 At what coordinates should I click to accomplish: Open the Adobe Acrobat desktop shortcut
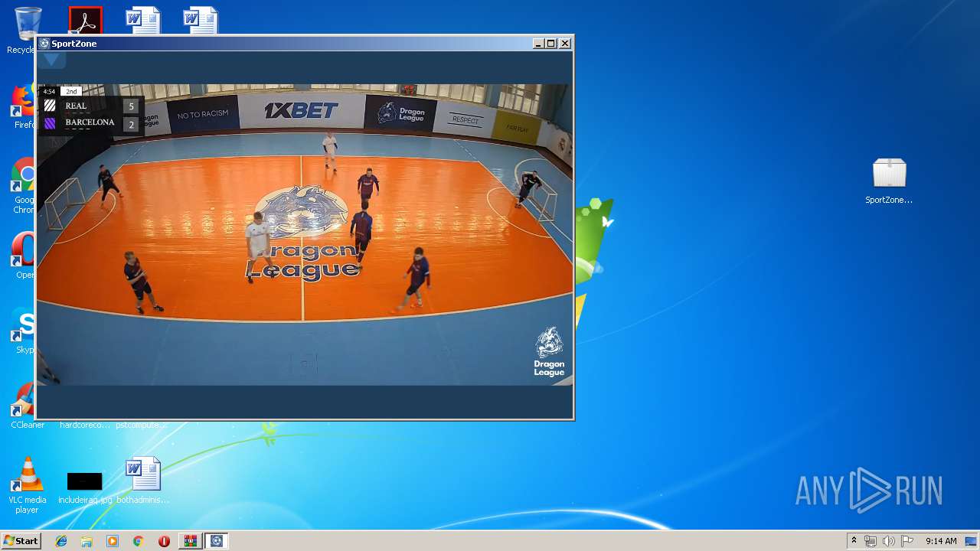[85, 21]
